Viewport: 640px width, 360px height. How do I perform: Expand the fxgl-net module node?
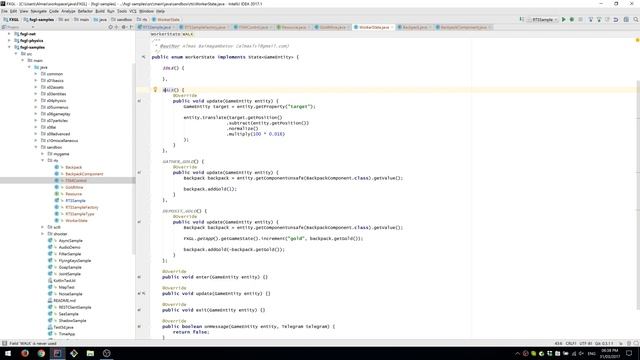click(9, 34)
